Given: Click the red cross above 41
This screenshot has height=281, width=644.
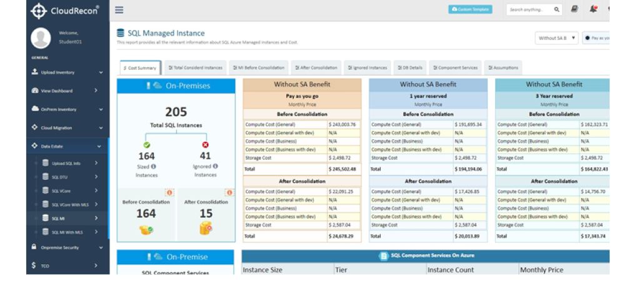Looking at the screenshot, I should tap(206, 145).
